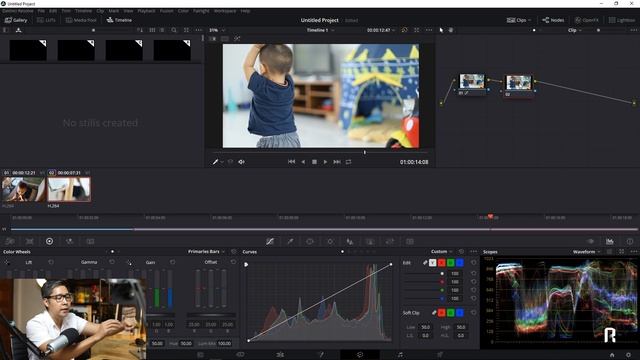Open the Qualifier eyedropper palette
This screenshot has height=360, width=640.
290,241
